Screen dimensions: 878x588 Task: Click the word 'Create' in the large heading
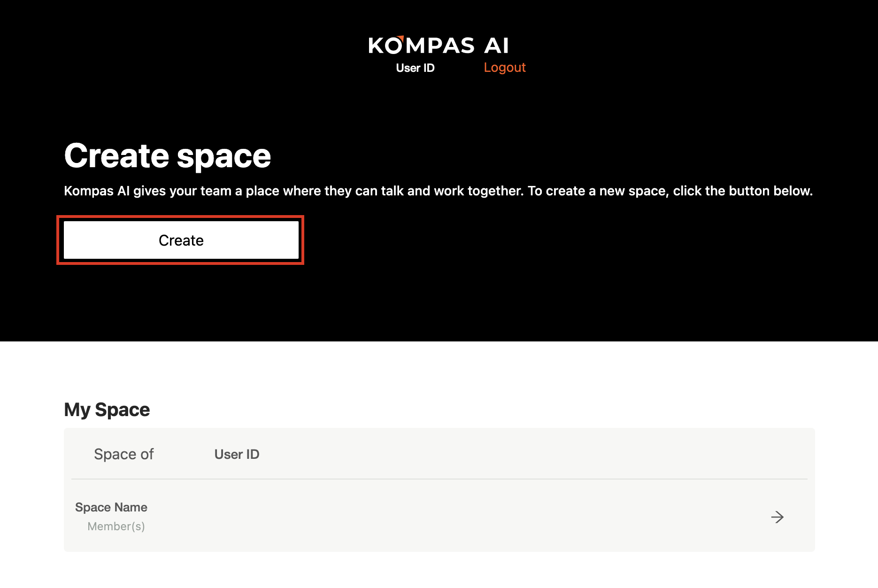(x=116, y=156)
